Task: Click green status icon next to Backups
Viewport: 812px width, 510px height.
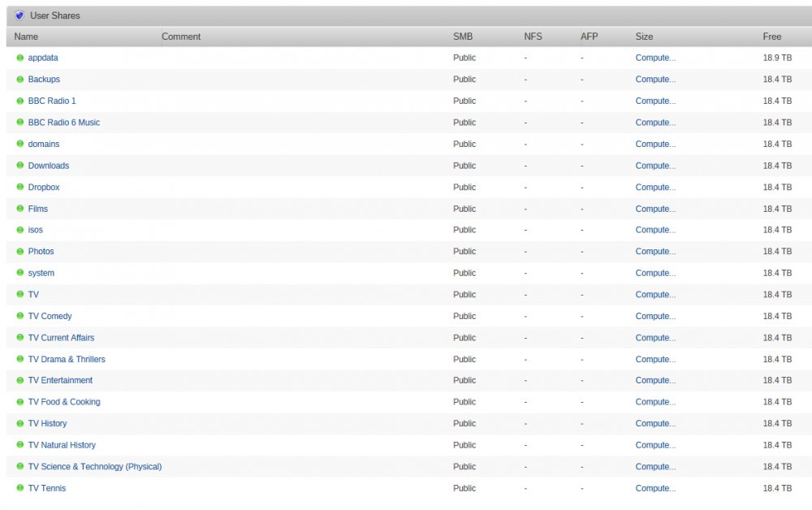Action: pos(20,80)
